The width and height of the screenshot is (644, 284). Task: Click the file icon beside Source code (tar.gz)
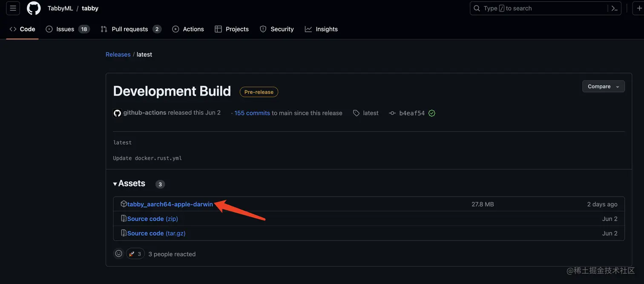(124, 233)
